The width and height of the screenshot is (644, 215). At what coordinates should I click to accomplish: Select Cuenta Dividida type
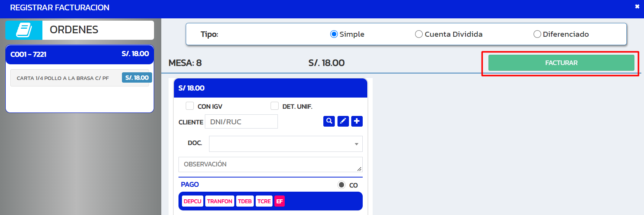point(419,34)
